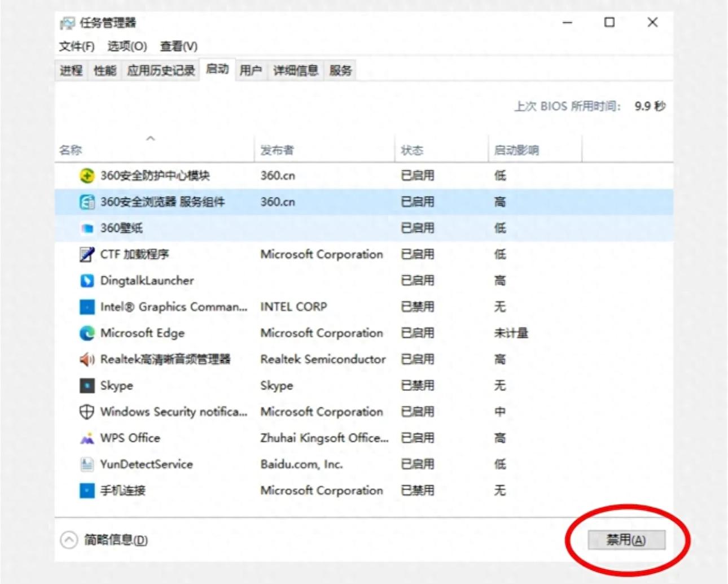This screenshot has height=584, width=728.
Task: Click the INTEL CORP publisher cell
Action: coord(293,307)
